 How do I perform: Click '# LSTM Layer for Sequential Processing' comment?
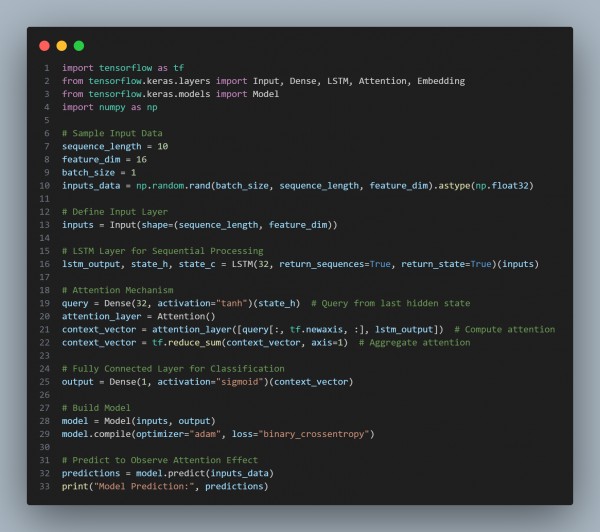[163, 251]
